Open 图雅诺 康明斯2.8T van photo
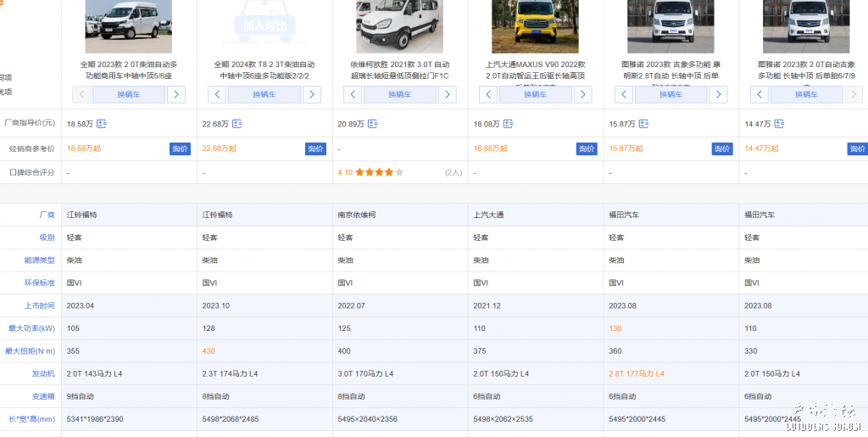The height and width of the screenshot is (437, 868). click(671, 26)
